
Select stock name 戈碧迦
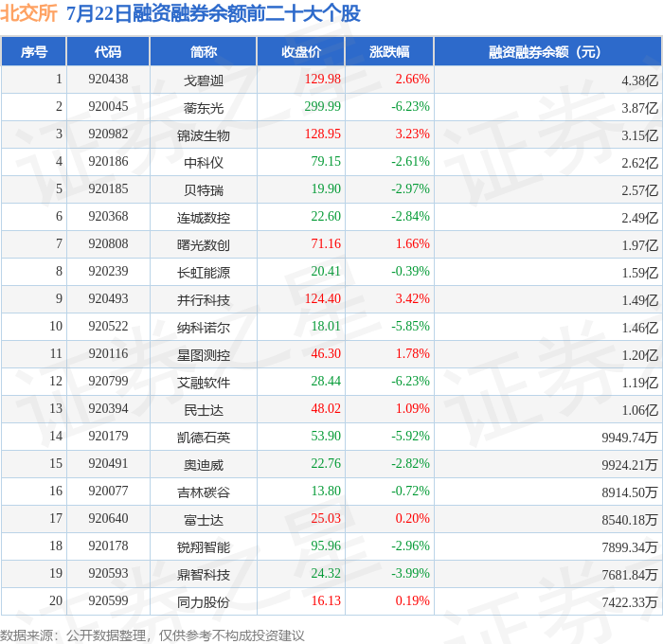(204, 80)
